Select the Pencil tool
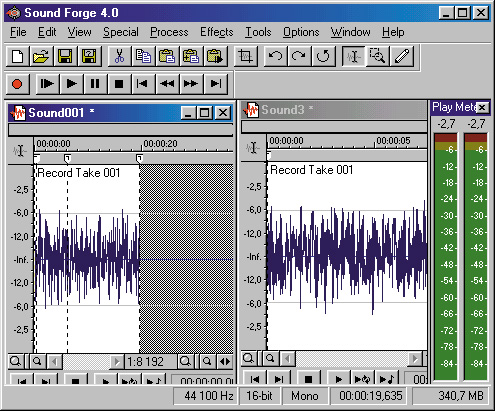The width and height of the screenshot is (495, 411). 402,56
